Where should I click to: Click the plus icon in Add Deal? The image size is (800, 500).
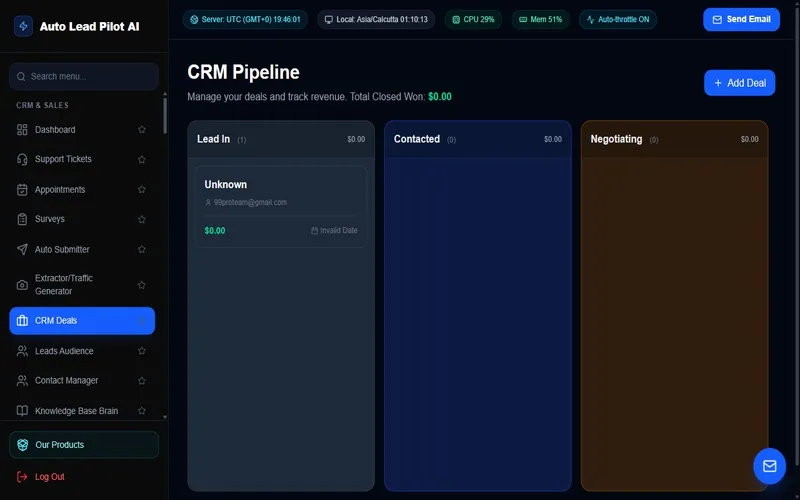click(x=718, y=83)
